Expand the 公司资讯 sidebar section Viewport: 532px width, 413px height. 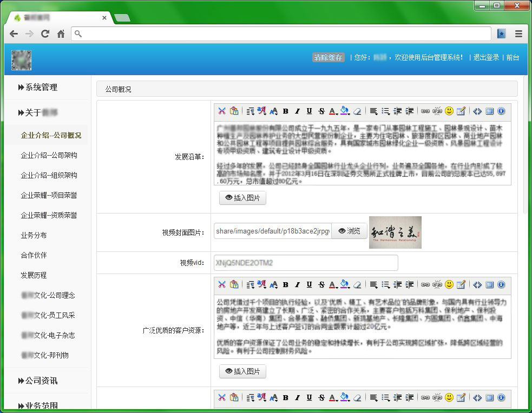(38, 381)
